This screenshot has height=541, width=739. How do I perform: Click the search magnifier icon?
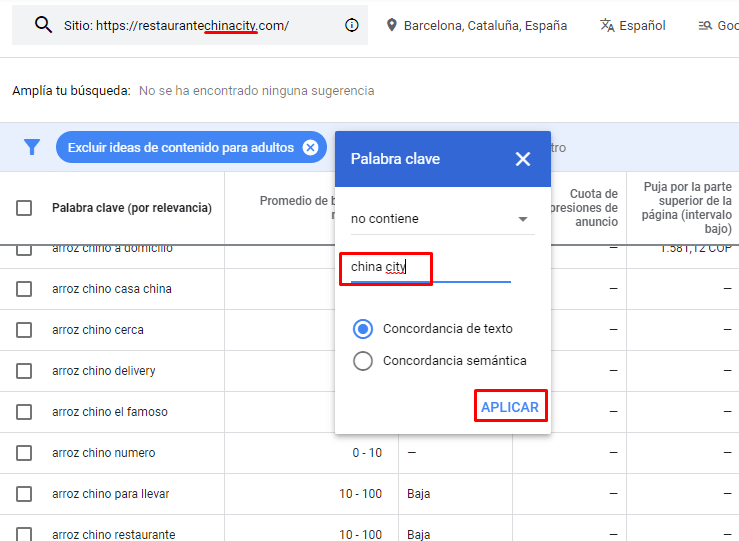[43, 25]
